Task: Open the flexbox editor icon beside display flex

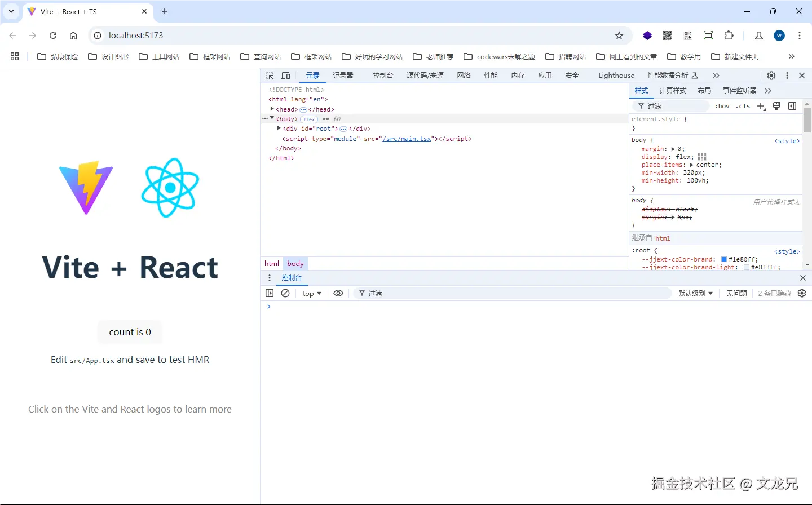Action: click(702, 157)
